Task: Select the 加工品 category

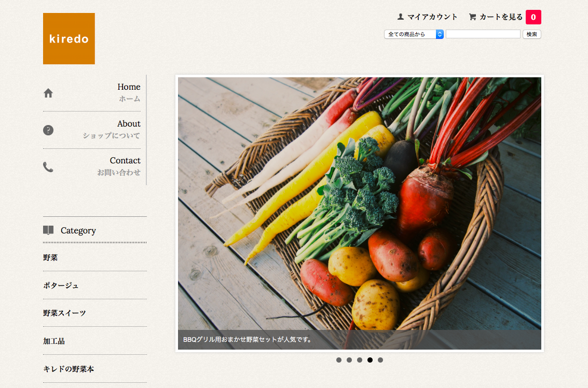Action: [x=54, y=341]
